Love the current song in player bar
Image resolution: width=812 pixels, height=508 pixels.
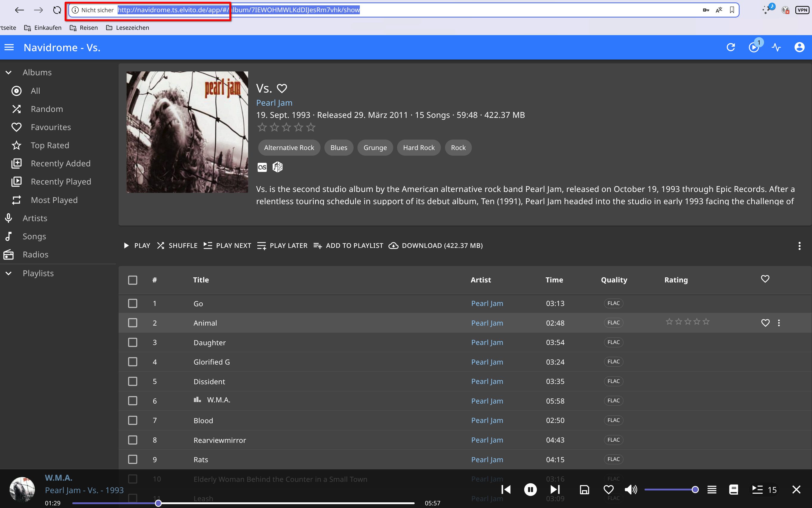click(x=609, y=490)
